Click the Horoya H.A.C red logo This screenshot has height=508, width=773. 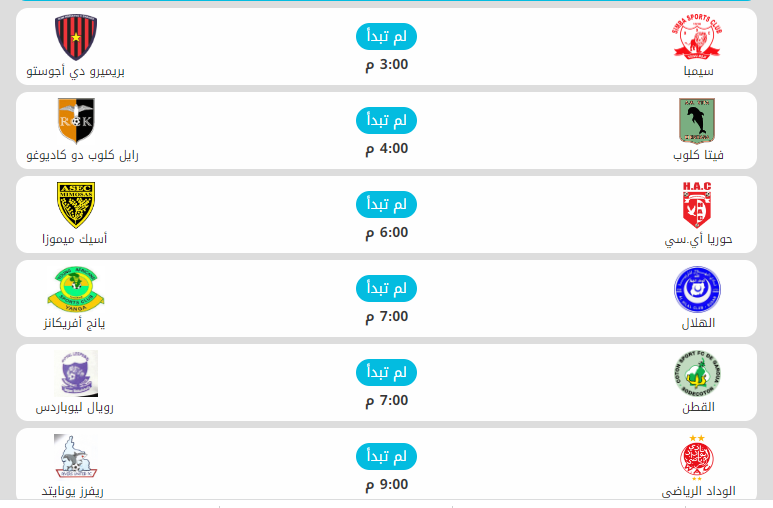pos(697,205)
